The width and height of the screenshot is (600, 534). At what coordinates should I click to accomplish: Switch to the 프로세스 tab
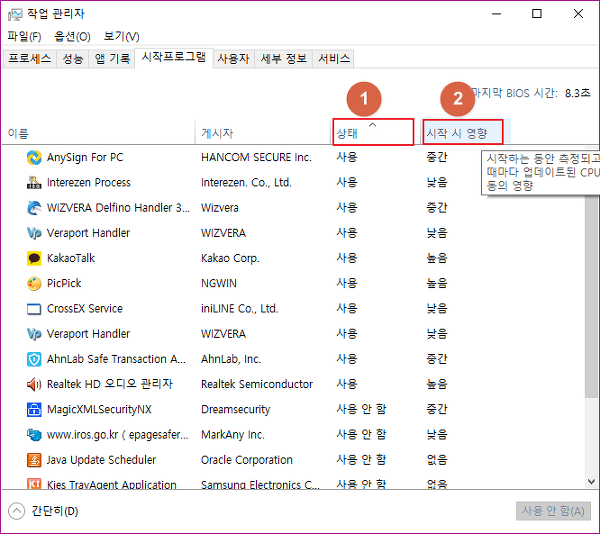(x=29, y=59)
